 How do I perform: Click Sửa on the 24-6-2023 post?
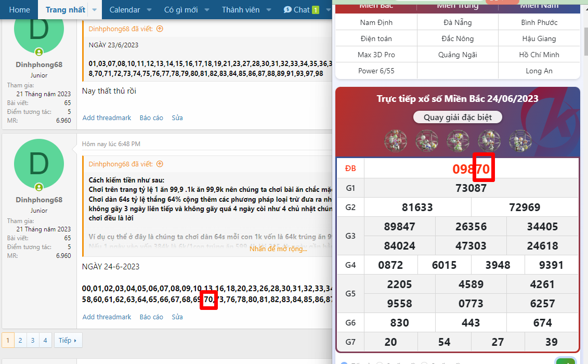(x=177, y=317)
